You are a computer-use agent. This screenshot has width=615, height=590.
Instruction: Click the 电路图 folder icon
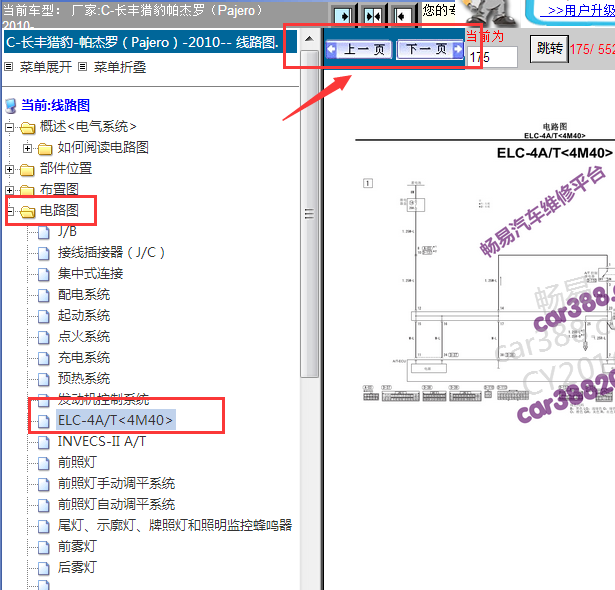pyautogui.click(x=27, y=212)
